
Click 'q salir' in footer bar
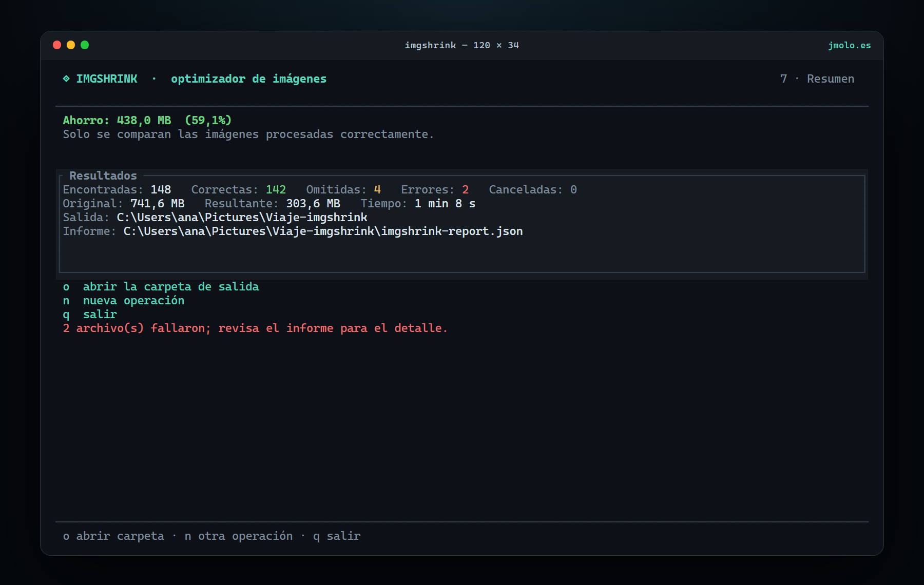tap(337, 536)
